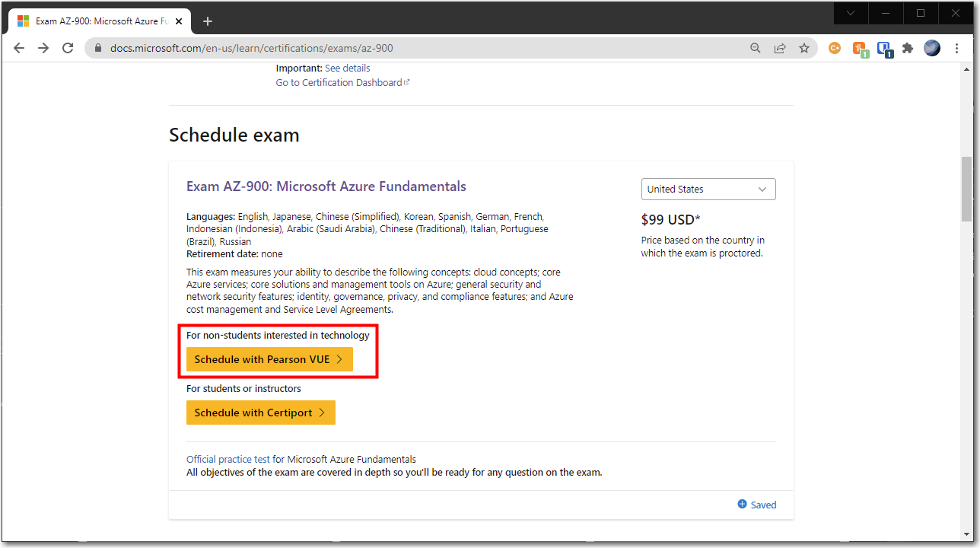Screen dimensions: 980x548
Task: View site info via lock icon
Action: [97, 48]
